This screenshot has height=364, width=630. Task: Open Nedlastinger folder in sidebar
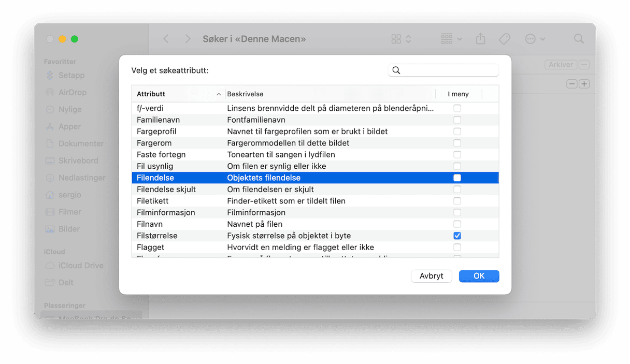(x=82, y=178)
